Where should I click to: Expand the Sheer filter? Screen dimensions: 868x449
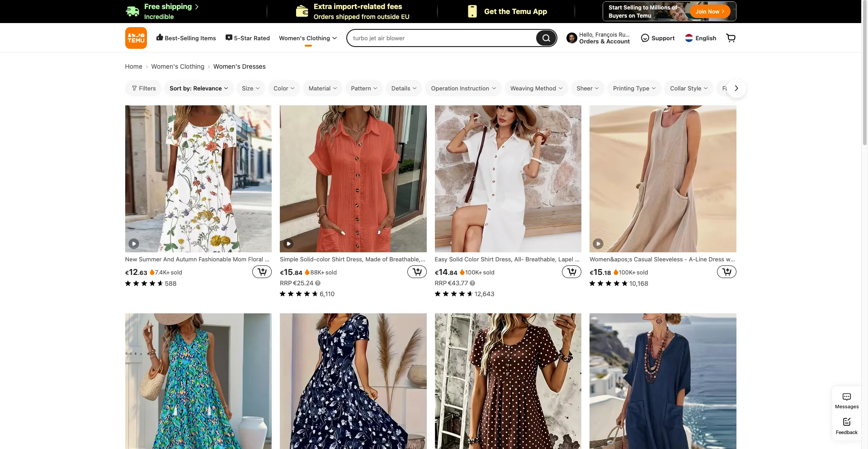tap(588, 88)
